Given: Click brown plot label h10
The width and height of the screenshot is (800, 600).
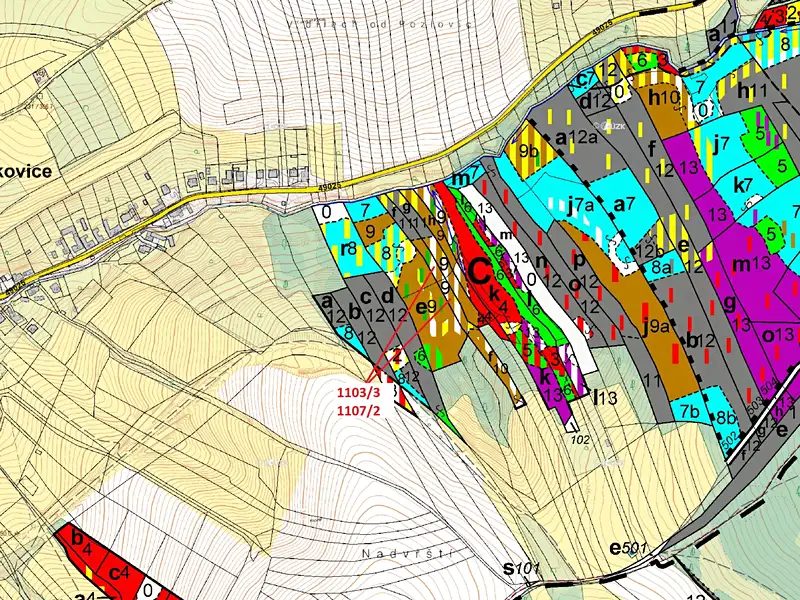Looking at the screenshot, I should point(664,97).
